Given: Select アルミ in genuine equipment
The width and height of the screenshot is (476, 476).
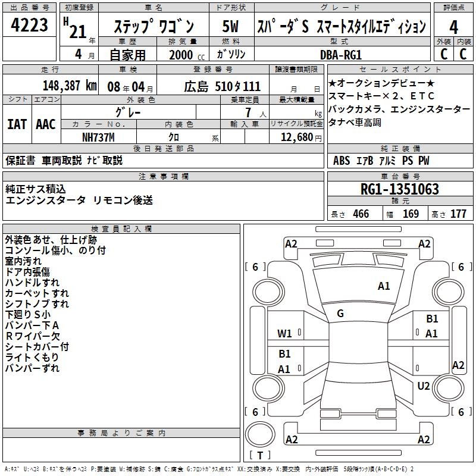Looking at the screenshot, I should pos(387,161).
